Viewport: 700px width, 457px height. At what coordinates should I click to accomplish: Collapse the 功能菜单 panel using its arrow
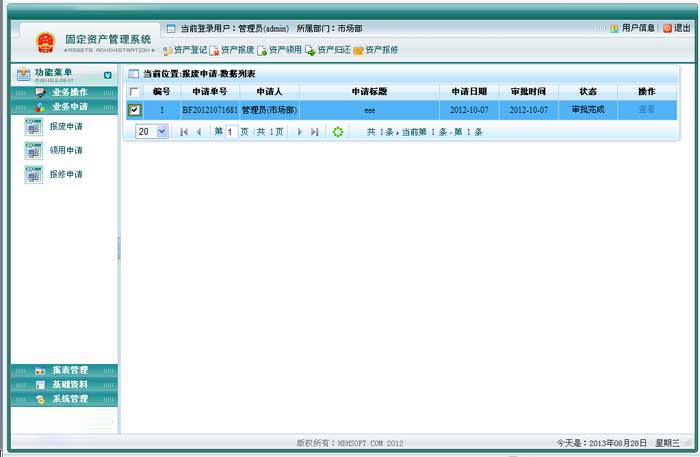click(x=107, y=75)
